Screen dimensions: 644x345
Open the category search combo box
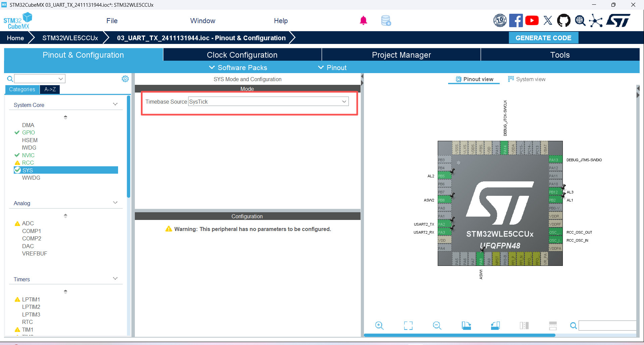click(x=40, y=79)
